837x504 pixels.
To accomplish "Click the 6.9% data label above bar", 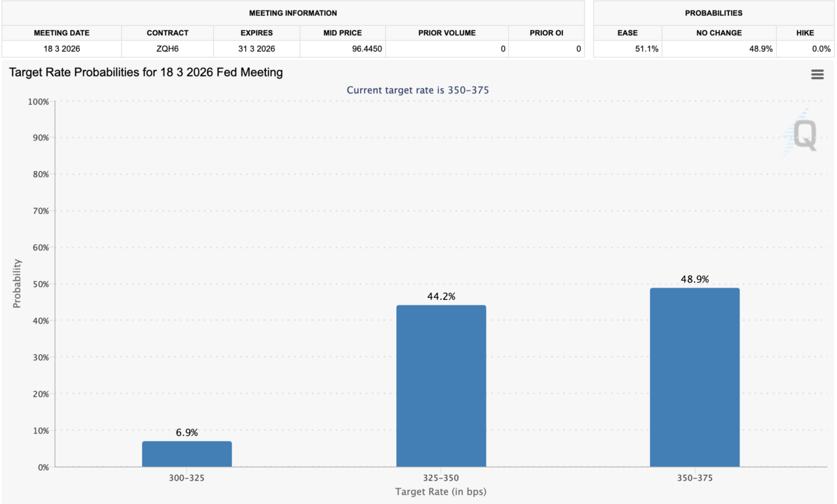I will [187, 432].
